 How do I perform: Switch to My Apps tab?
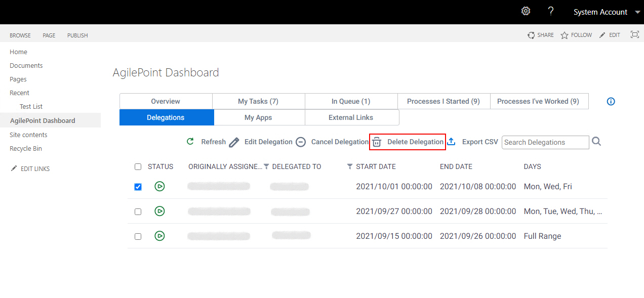[x=258, y=117]
